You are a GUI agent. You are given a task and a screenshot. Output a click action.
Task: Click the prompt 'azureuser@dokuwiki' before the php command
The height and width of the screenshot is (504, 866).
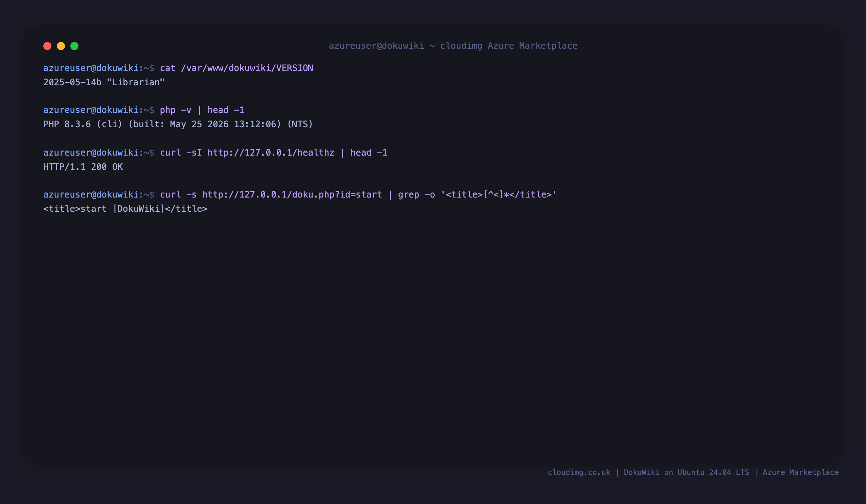91,110
